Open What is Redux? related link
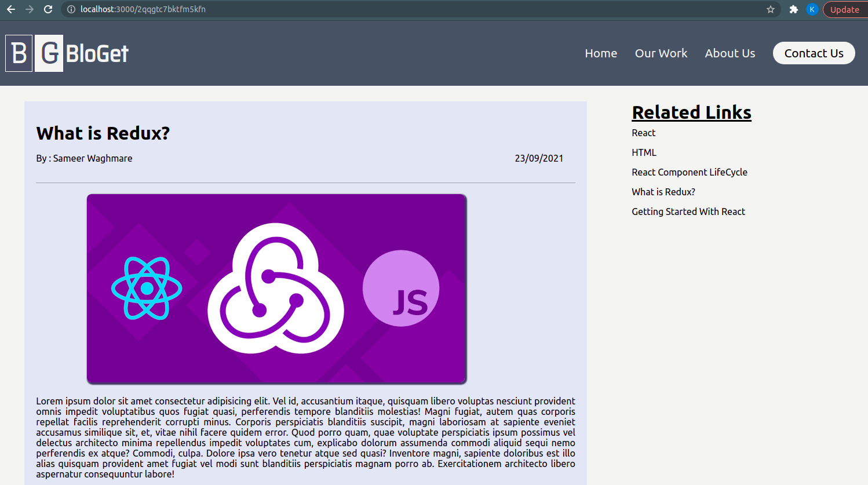 coord(663,192)
